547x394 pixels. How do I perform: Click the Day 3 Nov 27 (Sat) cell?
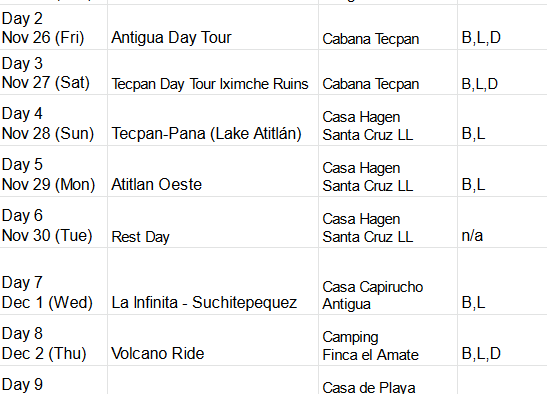point(53,72)
